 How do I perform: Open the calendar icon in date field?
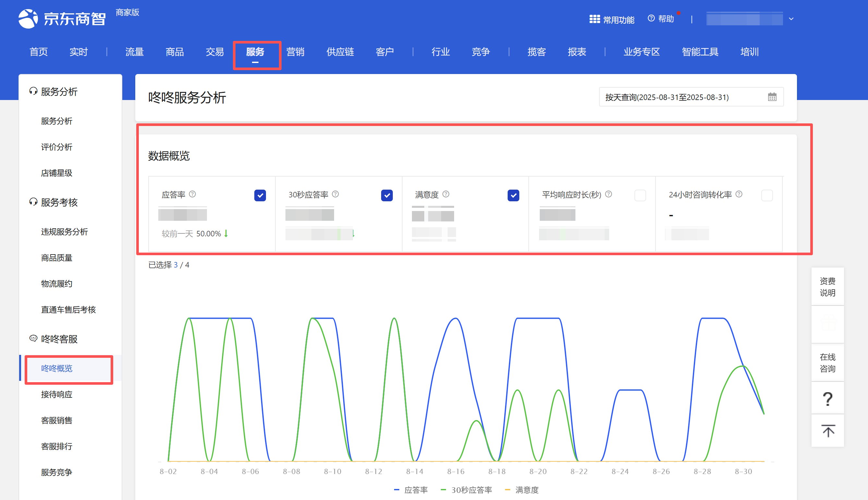[x=772, y=97]
